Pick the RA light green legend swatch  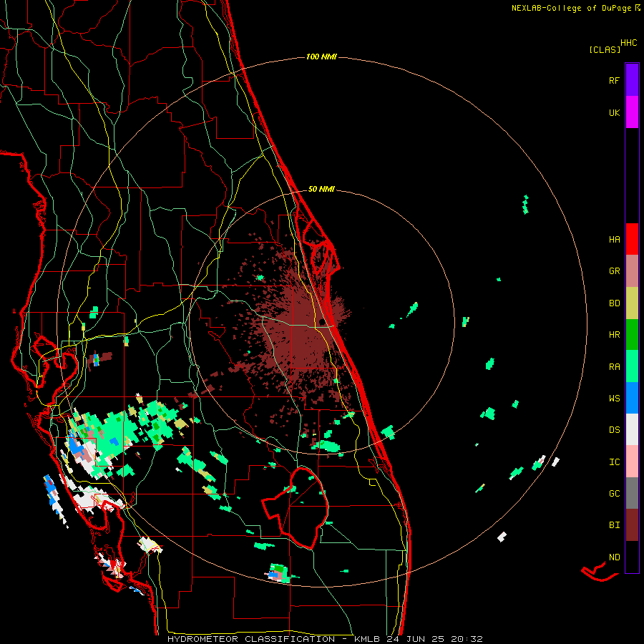pyautogui.click(x=632, y=366)
